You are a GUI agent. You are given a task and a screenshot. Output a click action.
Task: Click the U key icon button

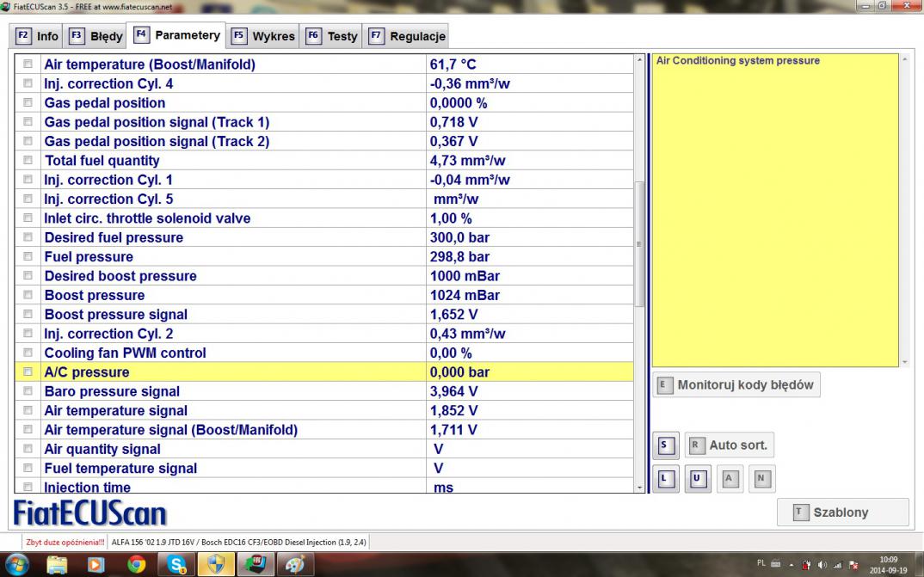[x=697, y=479]
